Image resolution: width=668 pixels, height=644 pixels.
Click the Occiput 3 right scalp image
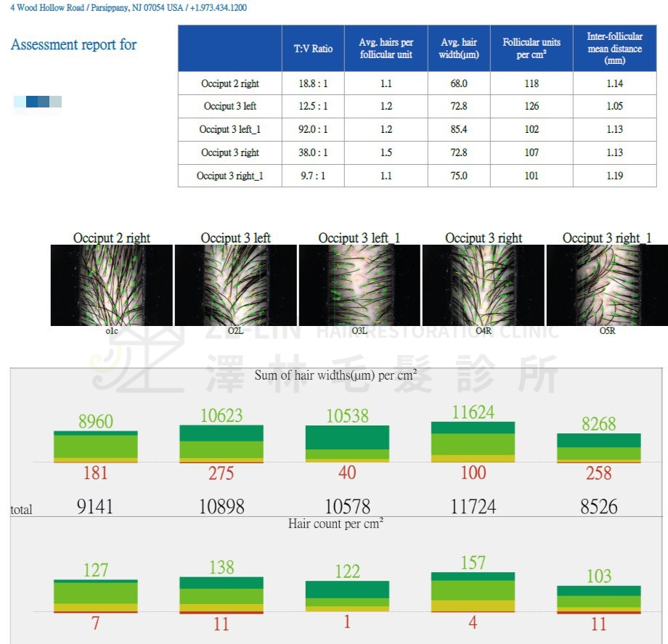coord(483,285)
